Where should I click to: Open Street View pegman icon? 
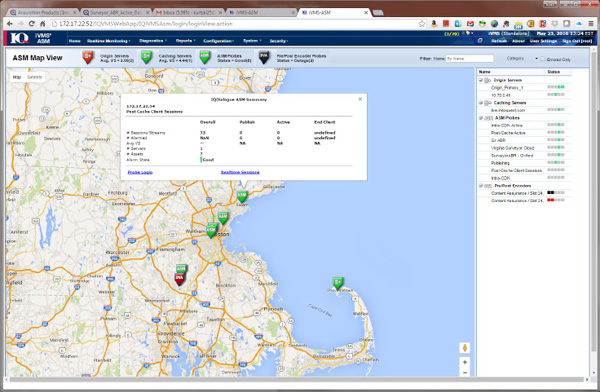(x=465, y=348)
